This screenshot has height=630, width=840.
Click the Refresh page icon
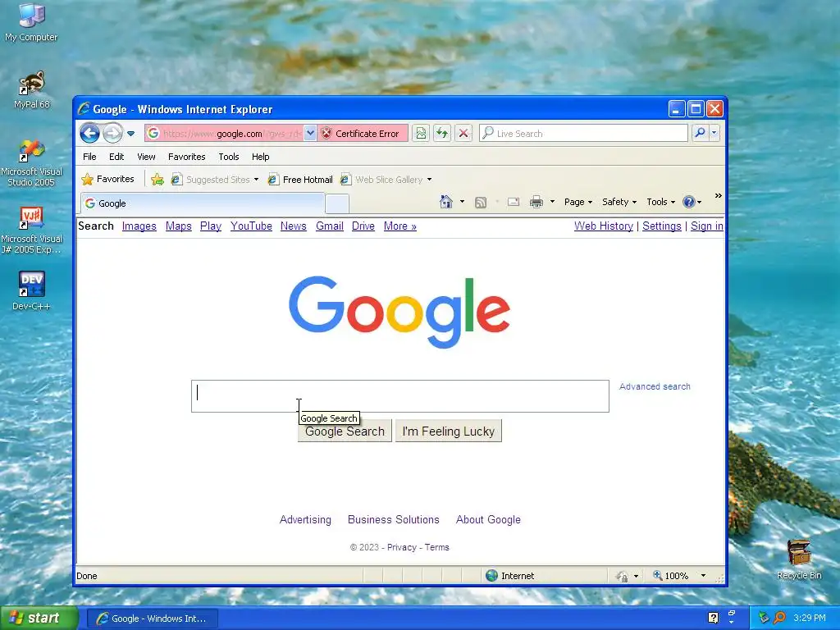(442, 134)
